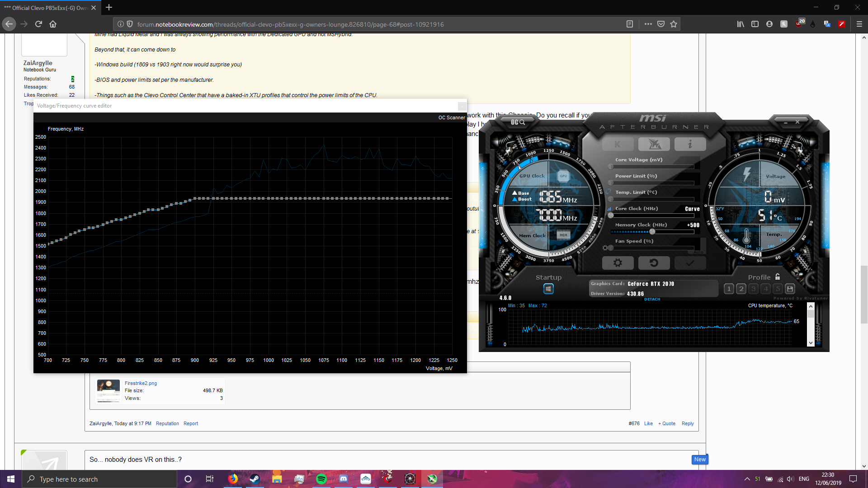Open Firefox library icon
The width and height of the screenshot is (868, 488).
(x=741, y=24)
